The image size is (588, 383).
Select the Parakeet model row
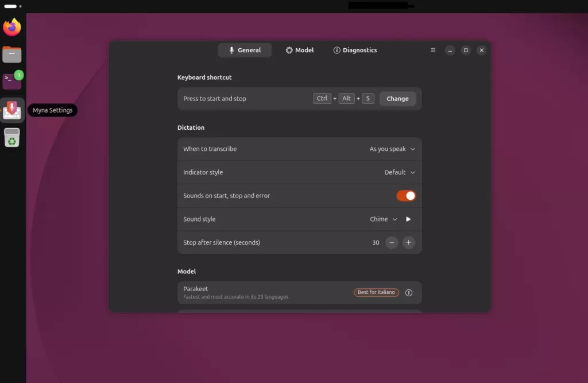pos(300,293)
